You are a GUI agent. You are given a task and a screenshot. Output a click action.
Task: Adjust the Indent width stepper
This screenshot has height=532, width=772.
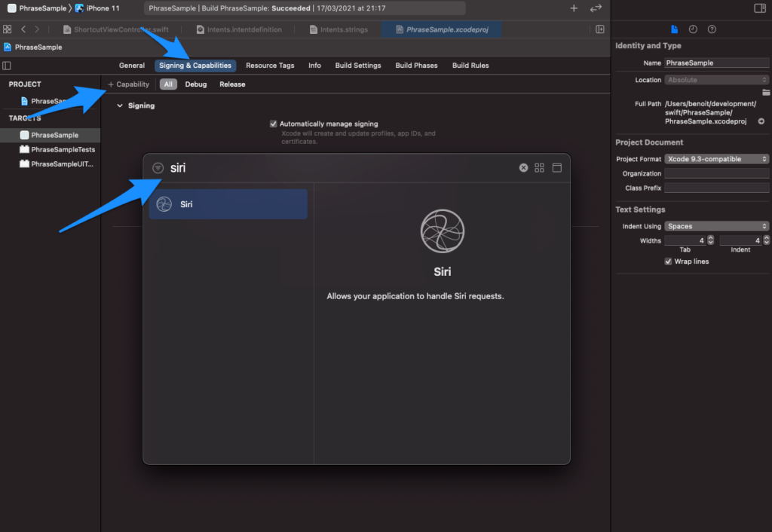coord(766,240)
